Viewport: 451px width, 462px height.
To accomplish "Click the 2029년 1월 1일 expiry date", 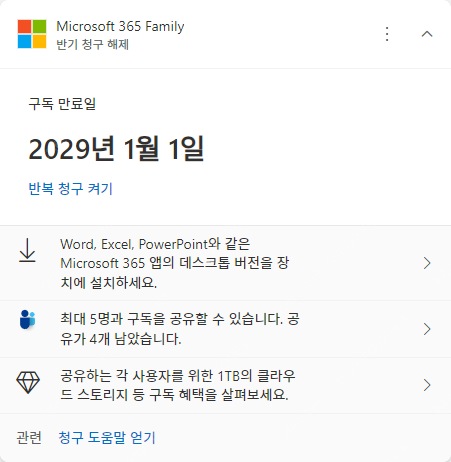I will point(116,149).
